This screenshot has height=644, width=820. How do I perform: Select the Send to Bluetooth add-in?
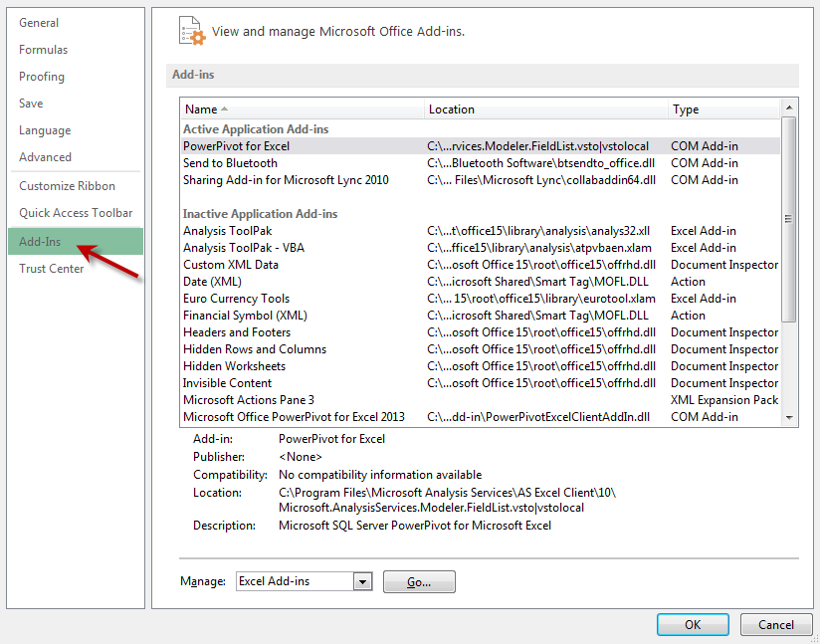[481, 163]
